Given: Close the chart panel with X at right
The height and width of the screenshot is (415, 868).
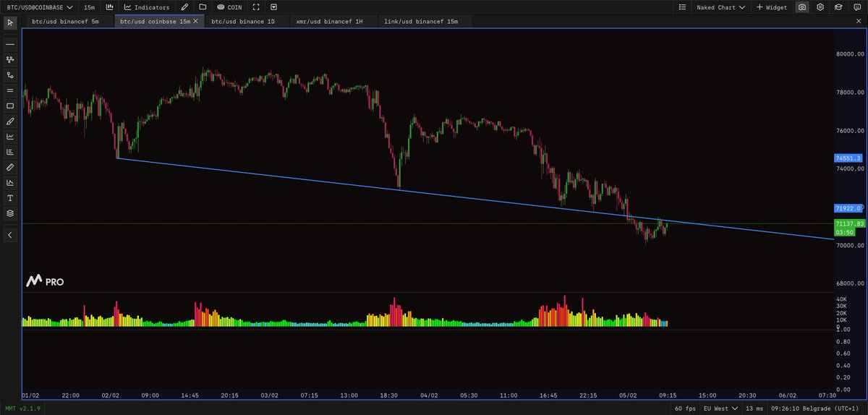Looking at the screenshot, I should [858, 22].
